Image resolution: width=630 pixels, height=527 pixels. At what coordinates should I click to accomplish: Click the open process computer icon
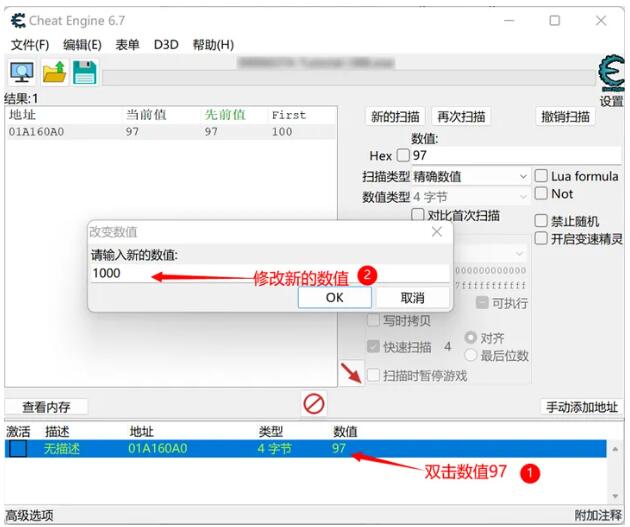click(21, 72)
